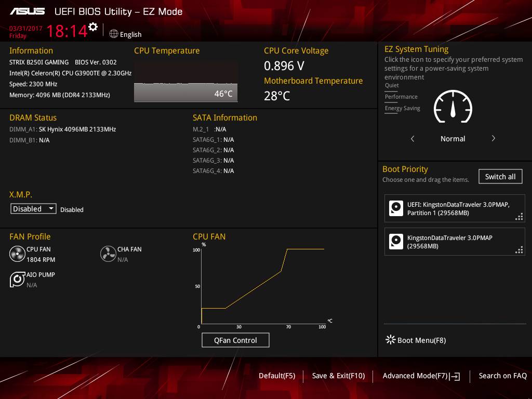This screenshot has height=399, width=532.
Task: Click DIMM_A1 SK Hynix 4096MB entry
Action: [63, 129]
